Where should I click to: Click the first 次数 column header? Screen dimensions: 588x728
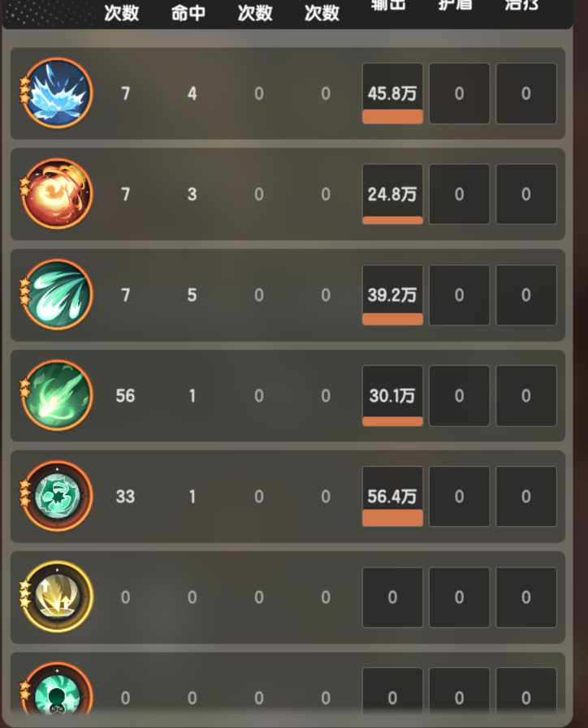122,13
